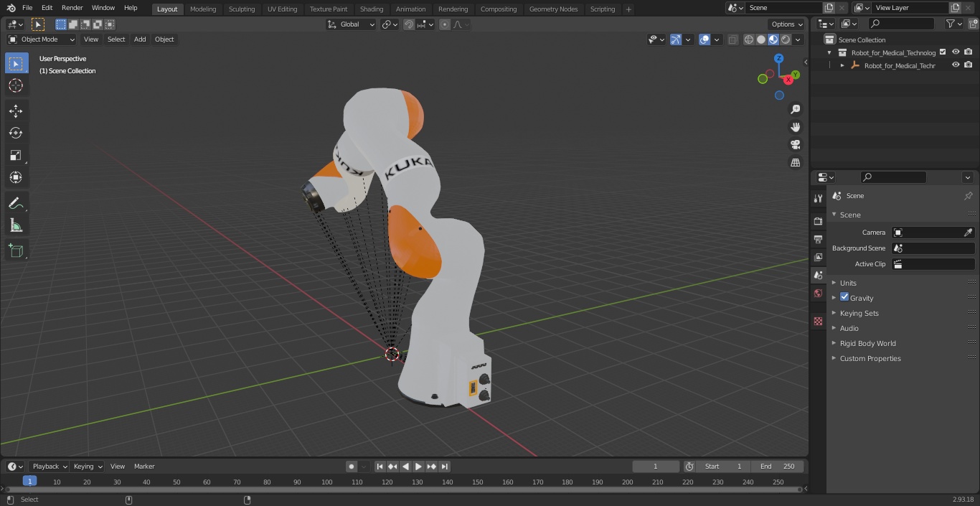Open the Tool properties tab
This screenshot has height=506, width=980.
tap(818, 199)
